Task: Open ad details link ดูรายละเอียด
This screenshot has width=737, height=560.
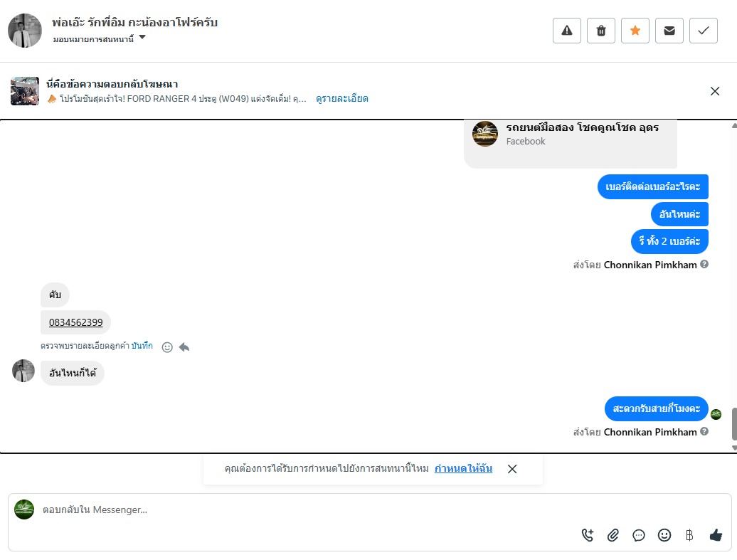Action: [342, 99]
